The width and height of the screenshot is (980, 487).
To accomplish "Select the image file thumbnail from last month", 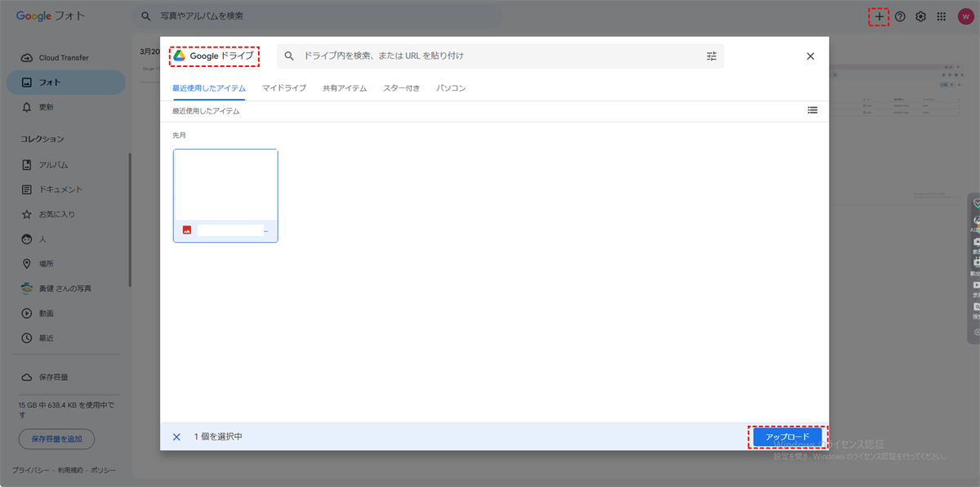I will tap(225, 196).
